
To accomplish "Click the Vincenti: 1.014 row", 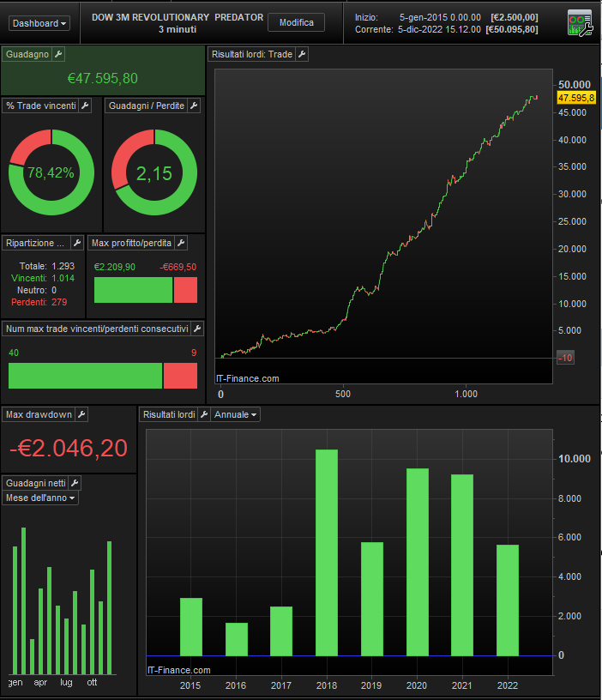I will tap(43, 278).
